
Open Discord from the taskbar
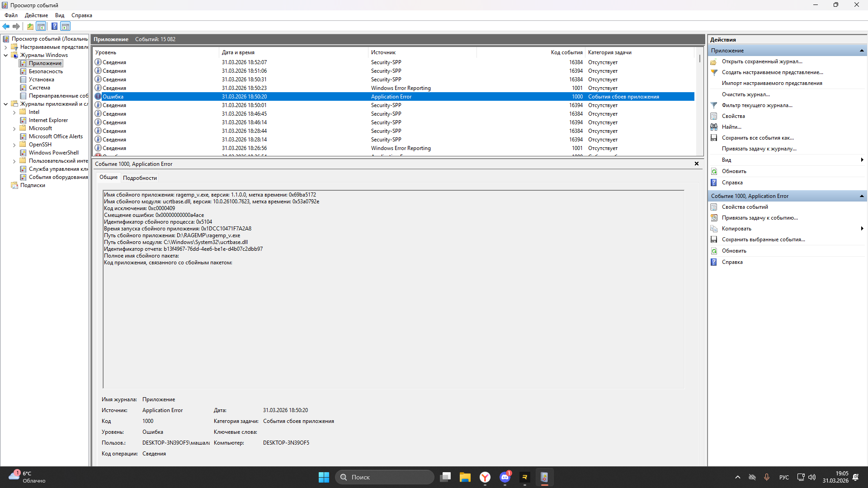click(x=505, y=477)
